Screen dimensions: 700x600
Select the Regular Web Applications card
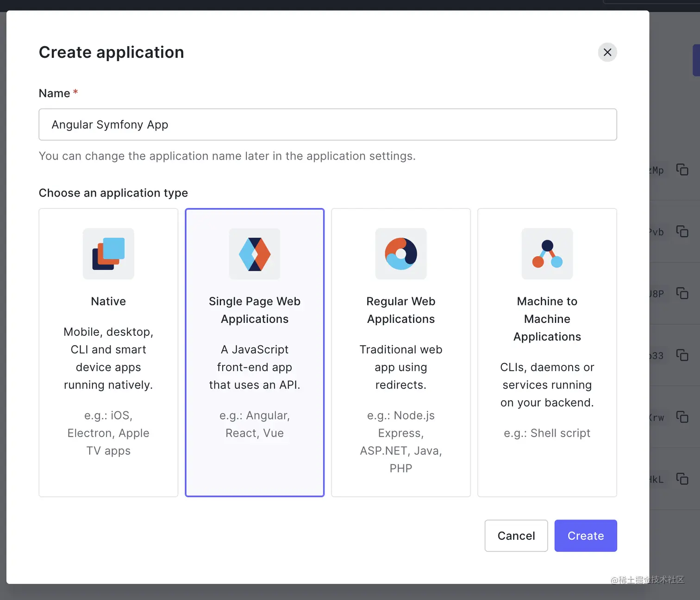click(x=400, y=353)
